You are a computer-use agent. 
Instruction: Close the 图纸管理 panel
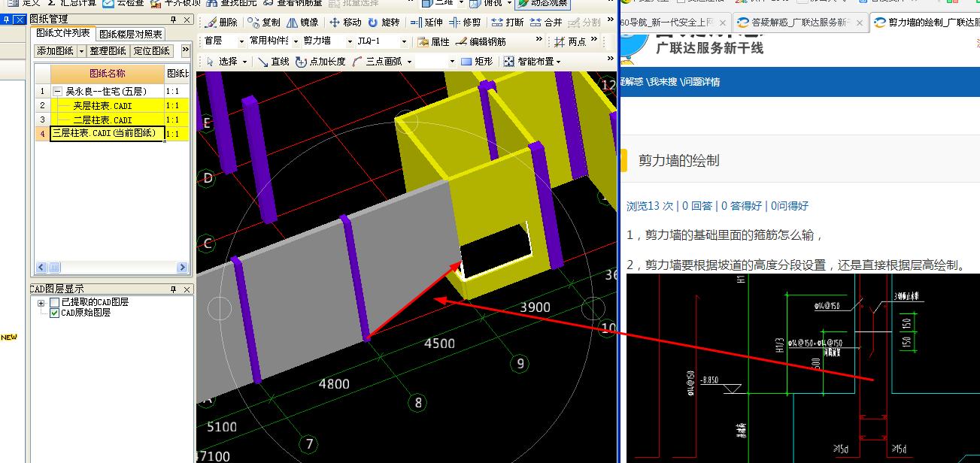pyautogui.click(x=187, y=20)
